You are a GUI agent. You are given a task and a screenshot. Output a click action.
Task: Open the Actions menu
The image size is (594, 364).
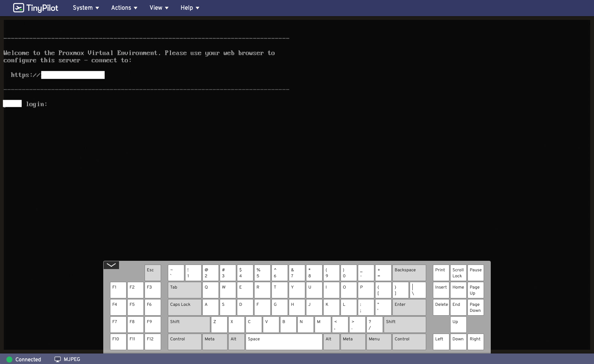(124, 8)
